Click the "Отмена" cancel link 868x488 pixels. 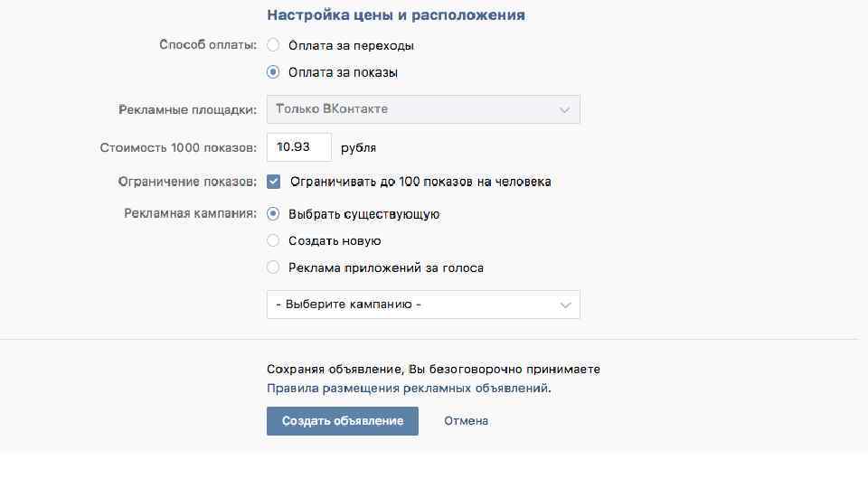[x=466, y=421]
